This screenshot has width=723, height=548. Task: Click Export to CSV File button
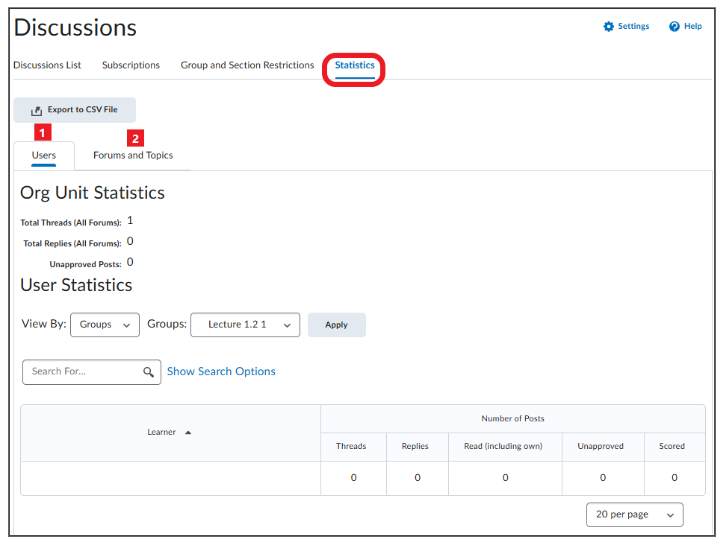click(x=75, y=110)
